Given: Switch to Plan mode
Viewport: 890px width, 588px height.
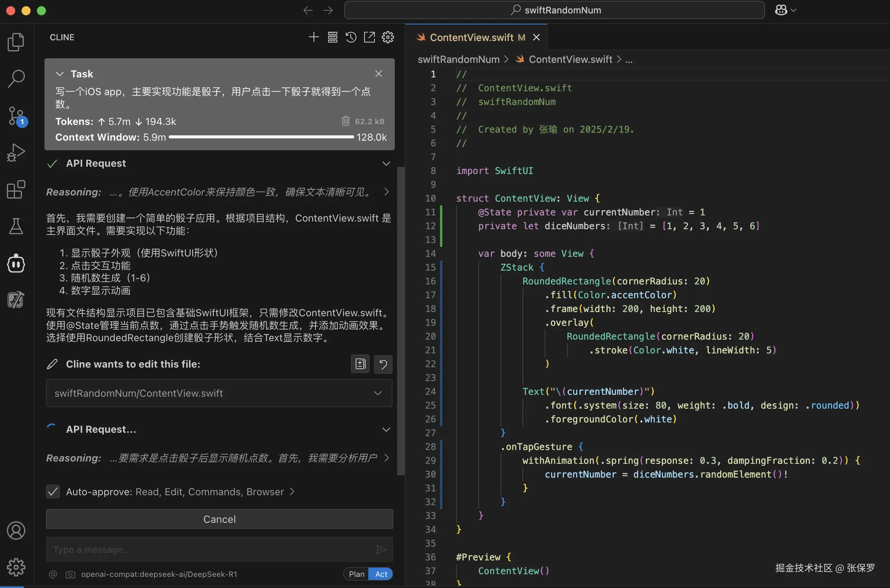Looking at the screenshot, I should click(x=356, y=574).
